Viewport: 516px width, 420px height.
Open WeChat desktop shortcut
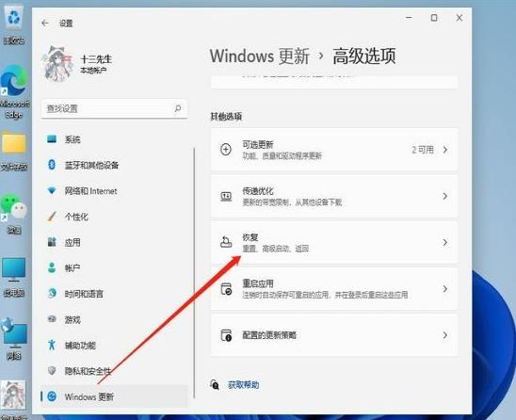[14, 214]
